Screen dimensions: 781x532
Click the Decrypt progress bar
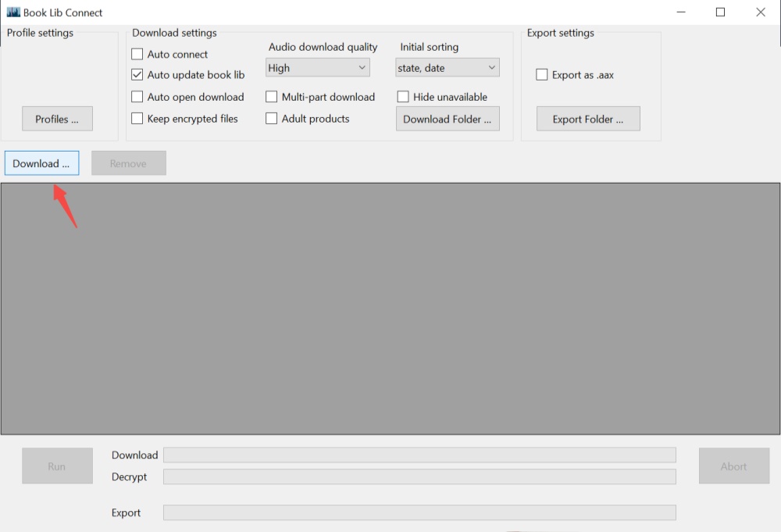[420, 477]
